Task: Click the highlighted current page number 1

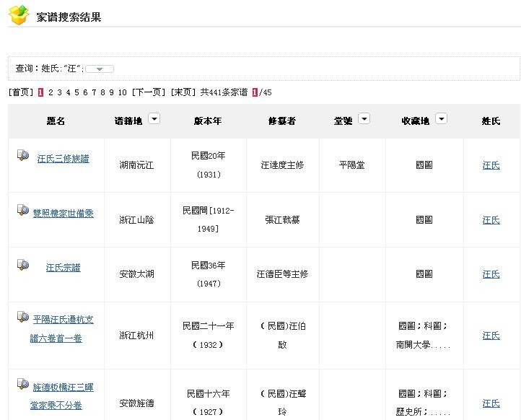Action: tap(40, 92)
